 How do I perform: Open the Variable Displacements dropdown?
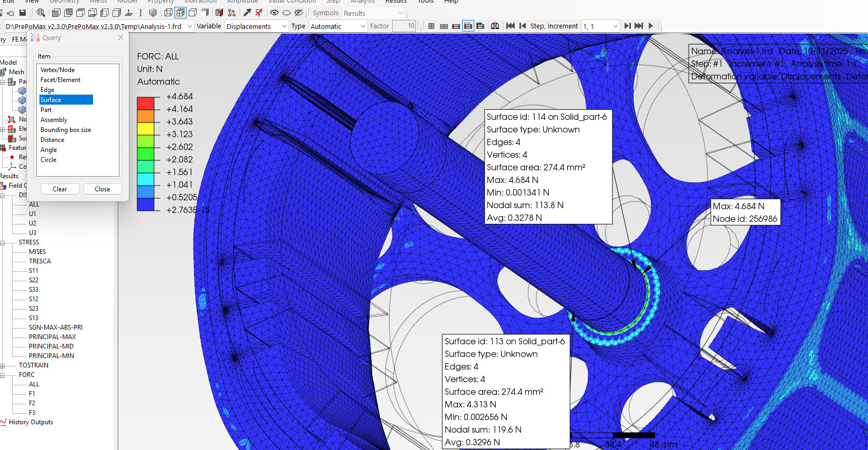257,26
